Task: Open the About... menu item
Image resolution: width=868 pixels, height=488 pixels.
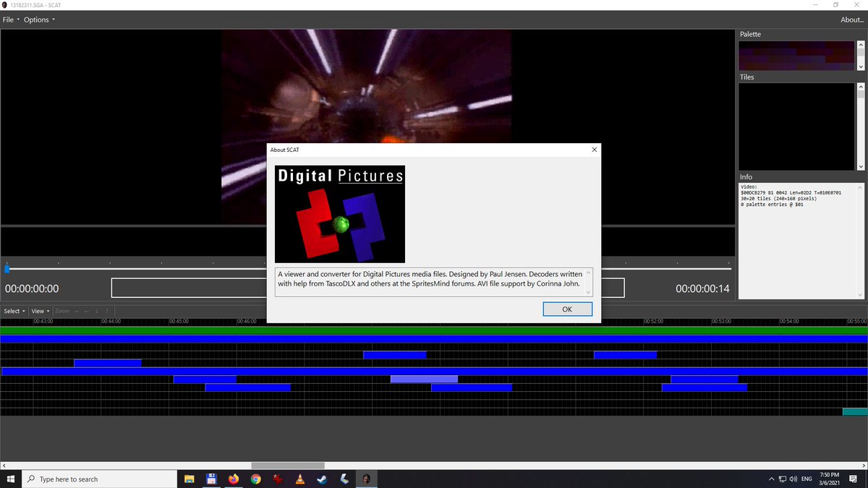Action: (x=852, y=20)
